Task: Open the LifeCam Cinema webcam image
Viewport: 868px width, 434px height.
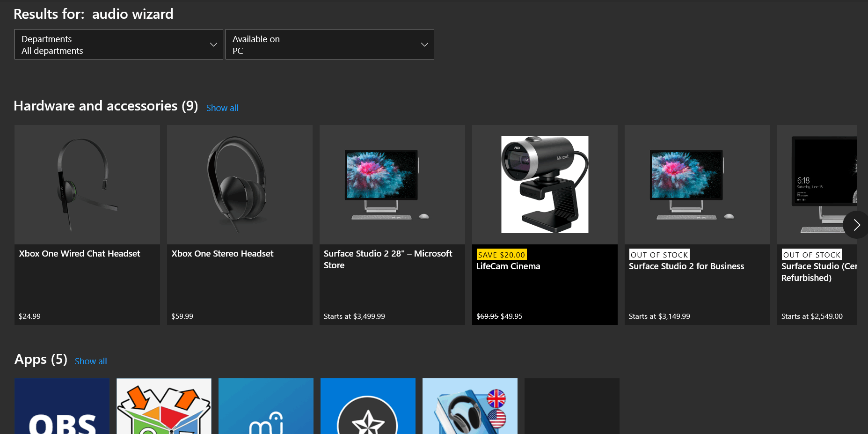Action: click(x=545, y=184)
